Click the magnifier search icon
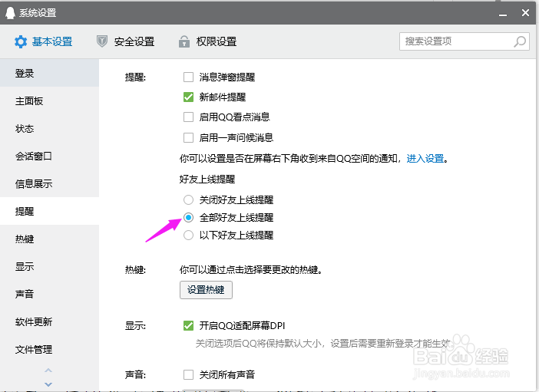Image resolution: width=539 pixels, height=392 pixels. pos(519,41)
